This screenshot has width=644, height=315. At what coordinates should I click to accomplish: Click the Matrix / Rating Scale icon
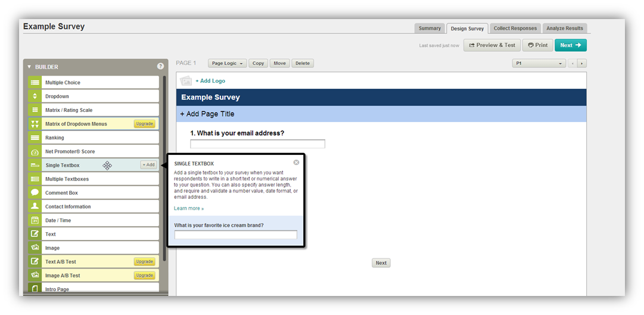35,110
